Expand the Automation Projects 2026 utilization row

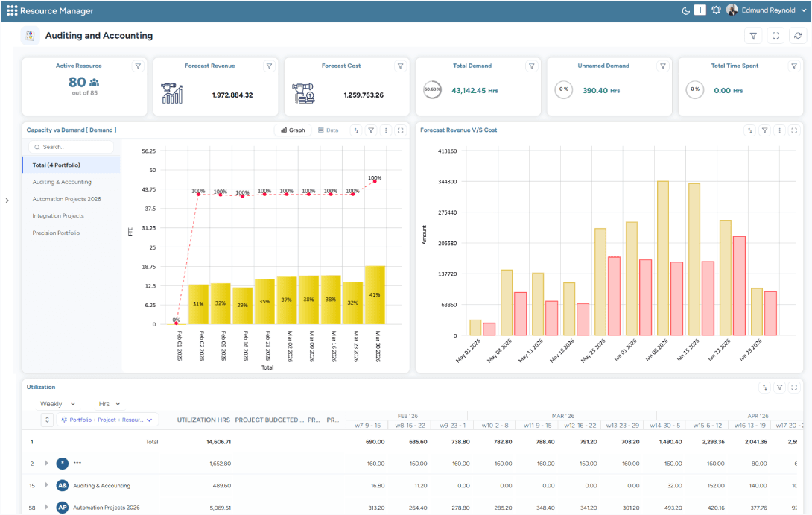pos(47,508)
